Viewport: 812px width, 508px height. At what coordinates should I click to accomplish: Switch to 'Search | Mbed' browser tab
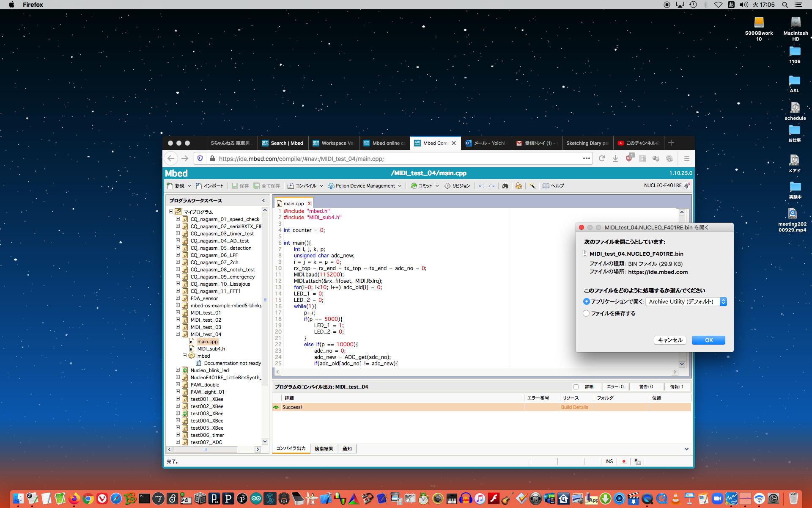click(x=283, y=143)
